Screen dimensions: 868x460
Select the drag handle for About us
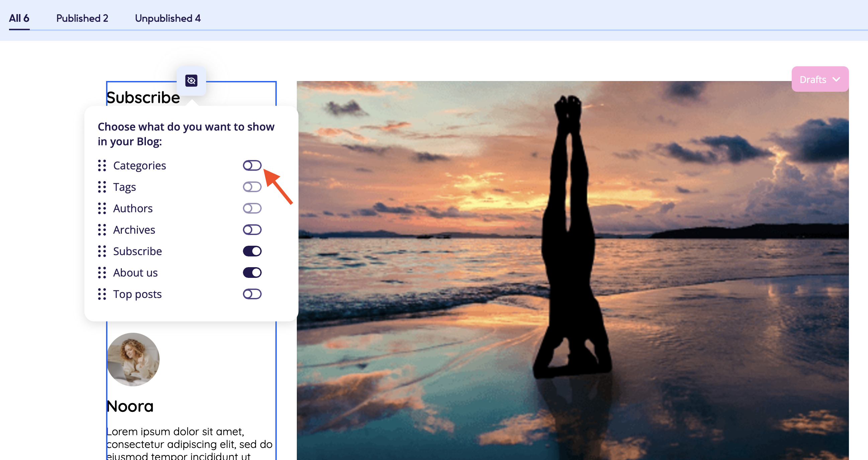pyautogui.click(x=102, y=273)
